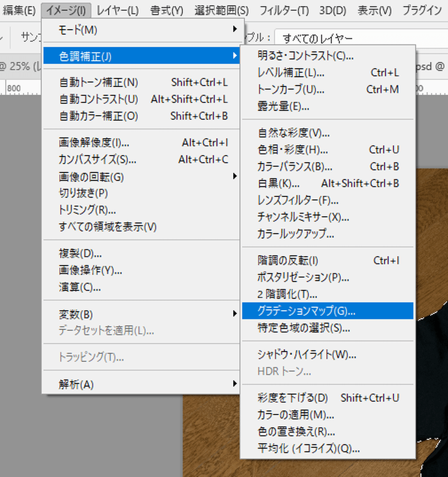Select 特定色域の選択(S)...
This screenshot has height=477, width=448.
point(328,328)
